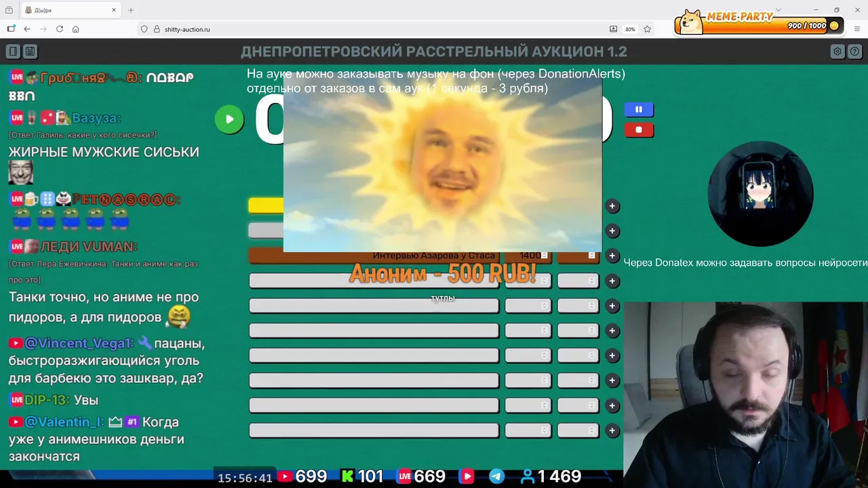Screen dimensions: 868x488
Task: Click the round anime avatar image
Action: coord(760,194)
